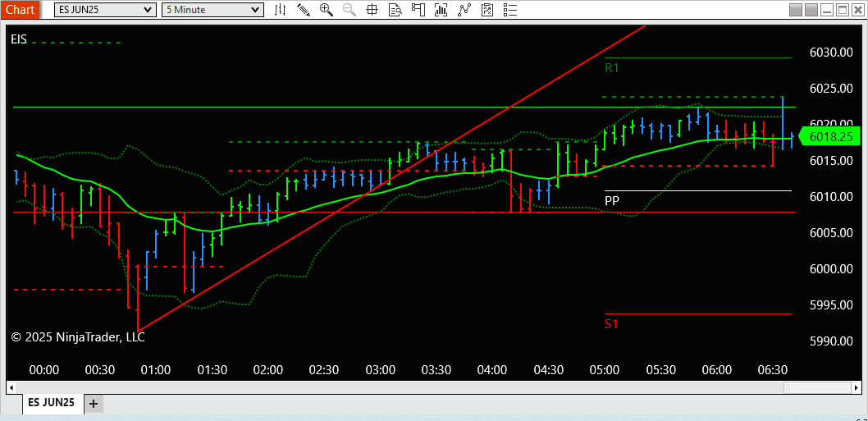The width and height of the screenshot is (868, 421).
Task: Click the 03:30 time axis label
Action: click(x=436, y=369)
